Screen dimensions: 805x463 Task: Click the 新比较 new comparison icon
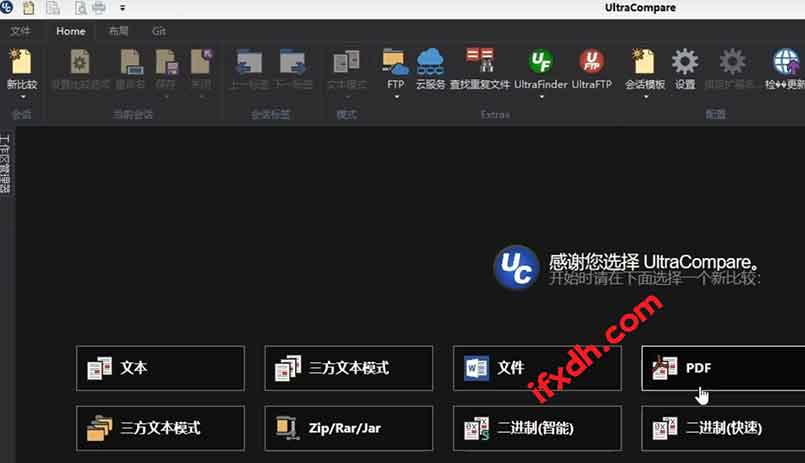click(x=21, y=62)
